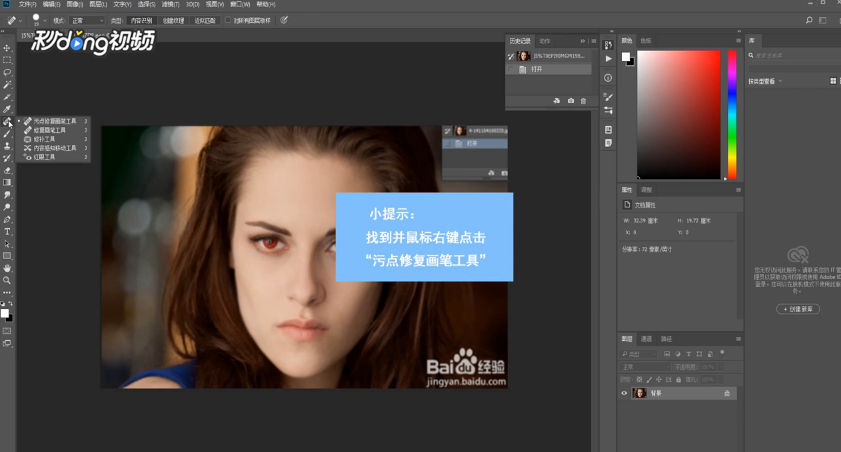Select the 内容识别 type button
This screenshot has width=841, height=452.
[x=142, y=20]
